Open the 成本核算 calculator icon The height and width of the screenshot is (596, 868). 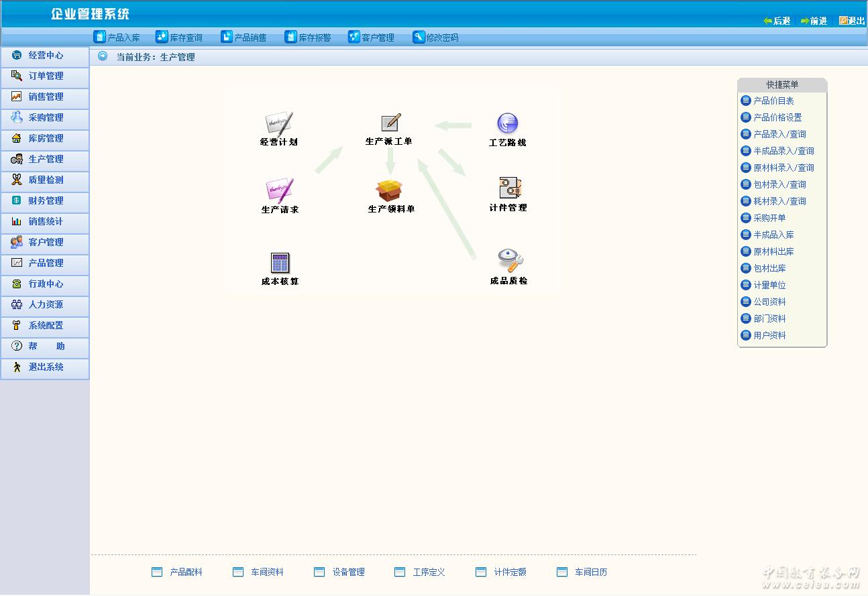pyautogui.click(x=280, y=263)
